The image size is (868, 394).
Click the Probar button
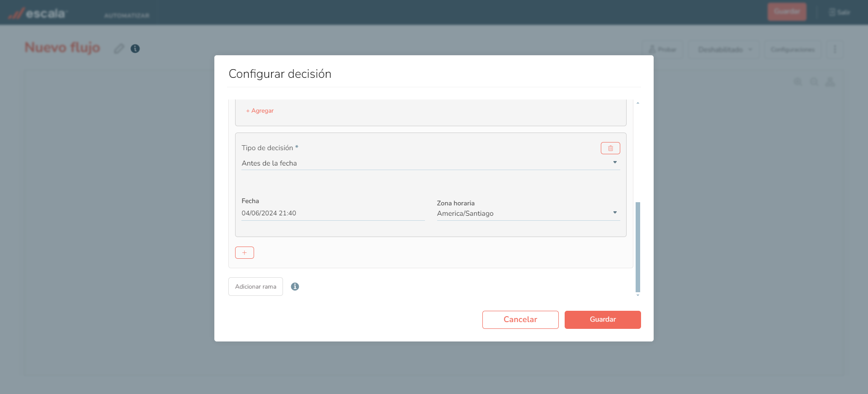tap(663, 49)
